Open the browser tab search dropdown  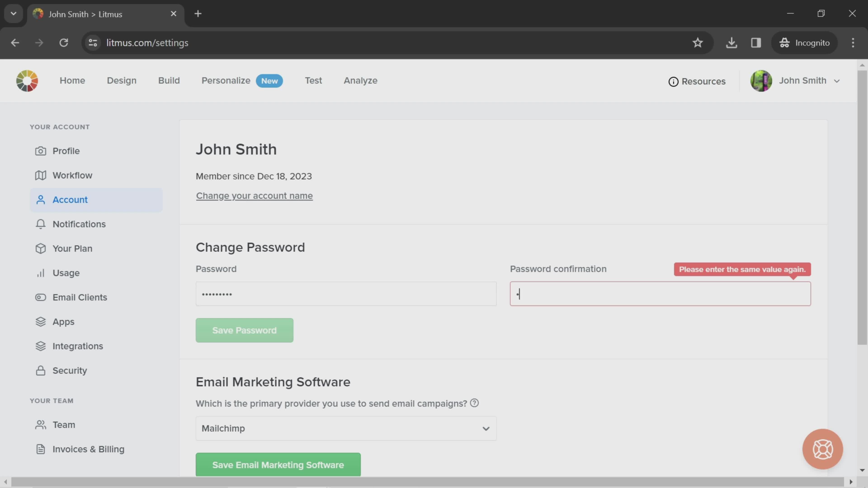(14, 14)
